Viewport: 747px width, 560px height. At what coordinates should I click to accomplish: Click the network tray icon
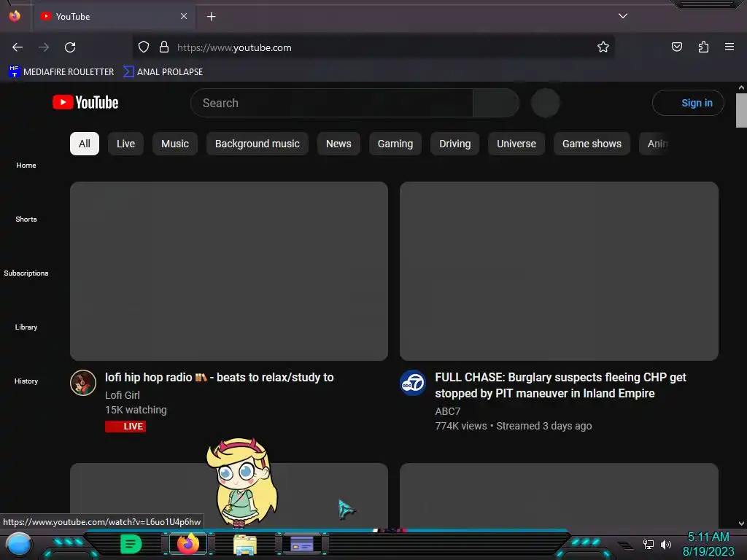(x=649, y=545)
